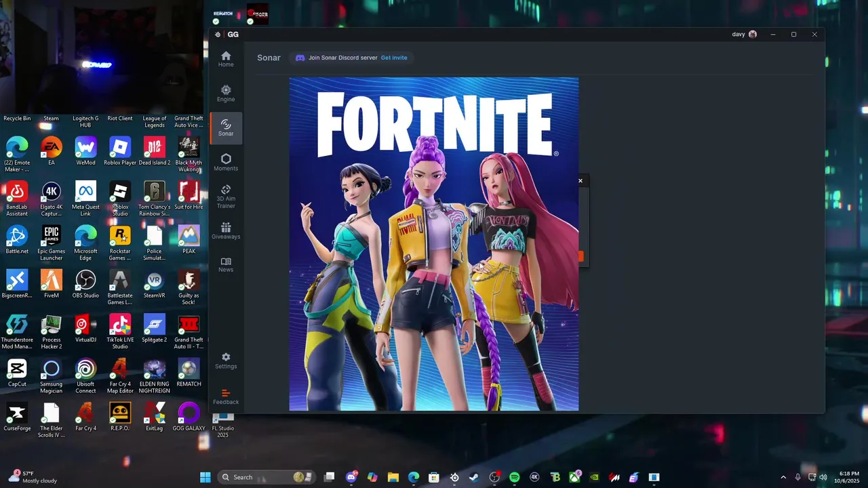Select the Epic Games Launcher shortcut
Screen dimensions: 868x488
click(x=51, y=243)
